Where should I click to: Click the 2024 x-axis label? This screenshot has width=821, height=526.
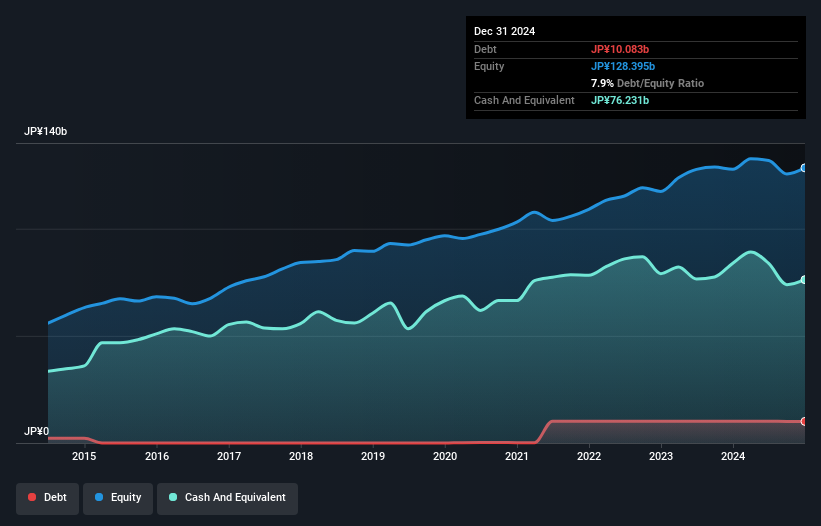click(733, 456)
